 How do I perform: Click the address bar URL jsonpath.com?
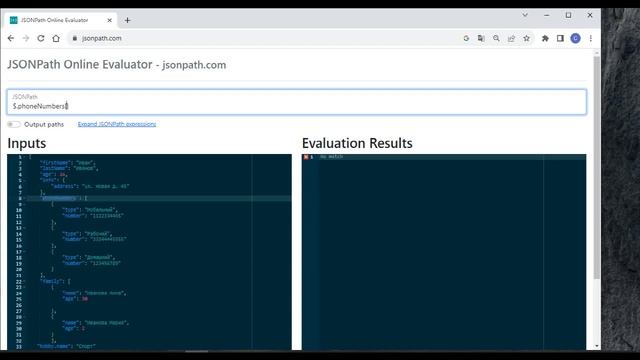pos(102,38)
